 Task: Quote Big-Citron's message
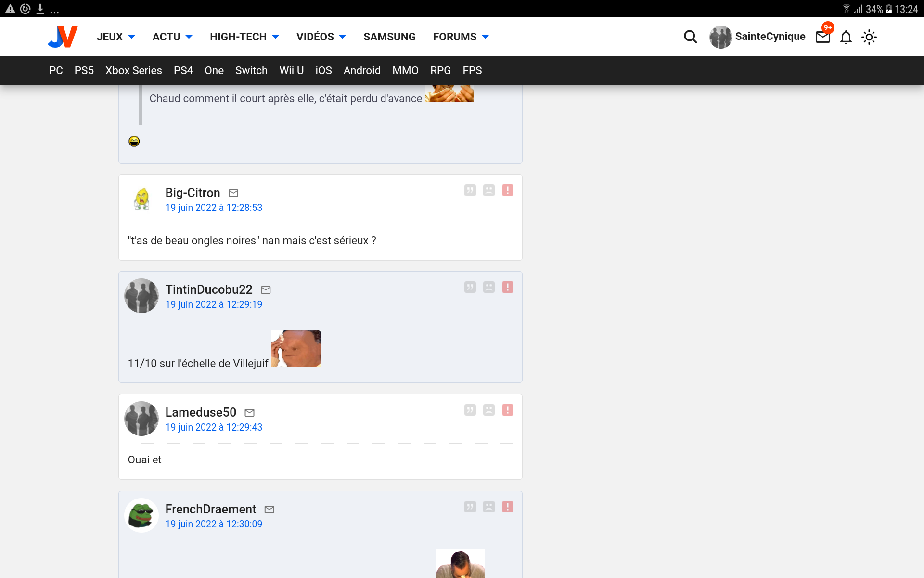pyautogui.click(x=470, y=190)
